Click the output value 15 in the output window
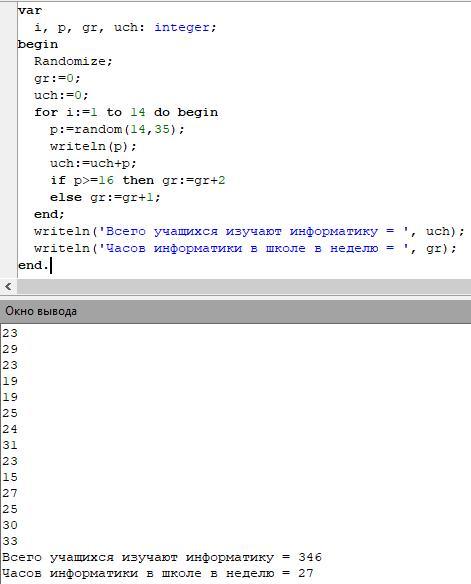The height and width of the screenshot is (584, 471). click(x=10, y=477)
